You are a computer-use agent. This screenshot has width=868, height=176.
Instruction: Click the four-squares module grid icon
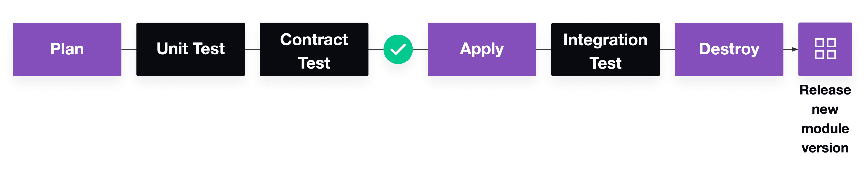click(x=825, y=49)
